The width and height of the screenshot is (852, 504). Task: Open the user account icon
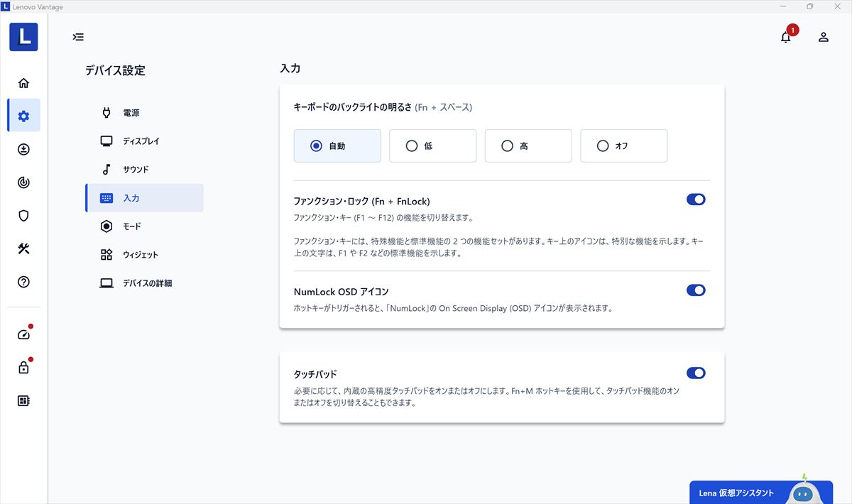click(x=824, y=37)
